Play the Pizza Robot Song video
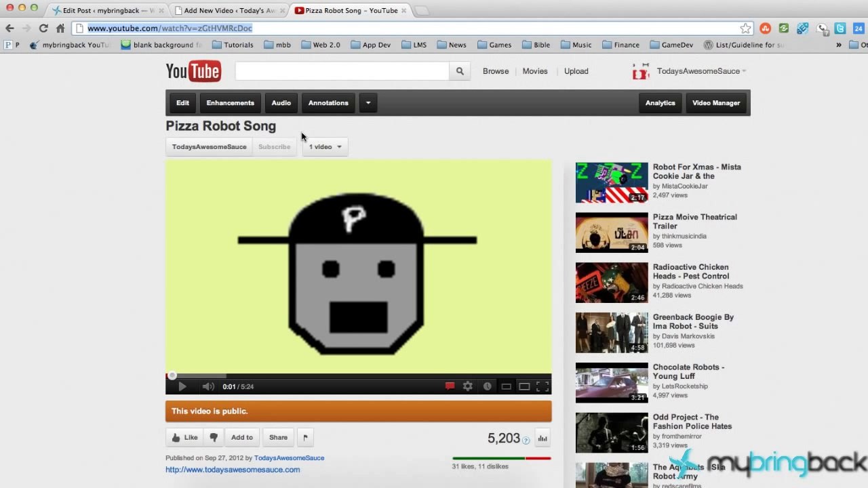The height and width of the screenshot is (488, 868). tap(182, 386)
